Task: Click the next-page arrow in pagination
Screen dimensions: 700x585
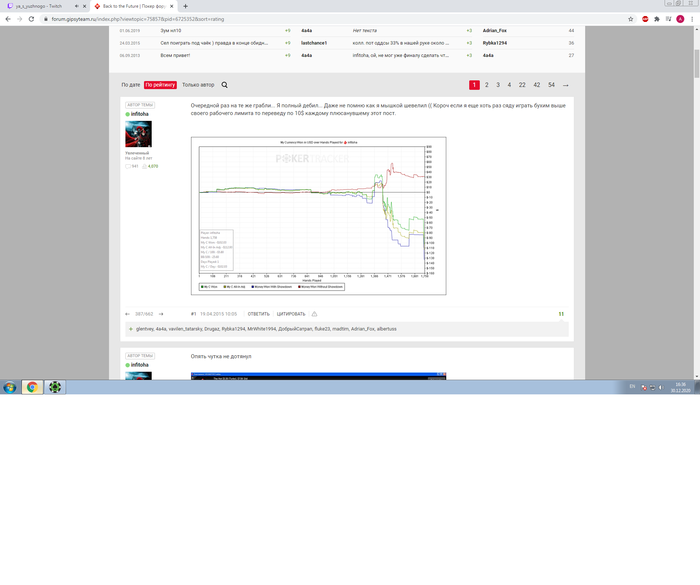Action: pyautogui.click(x=566, y=85)
